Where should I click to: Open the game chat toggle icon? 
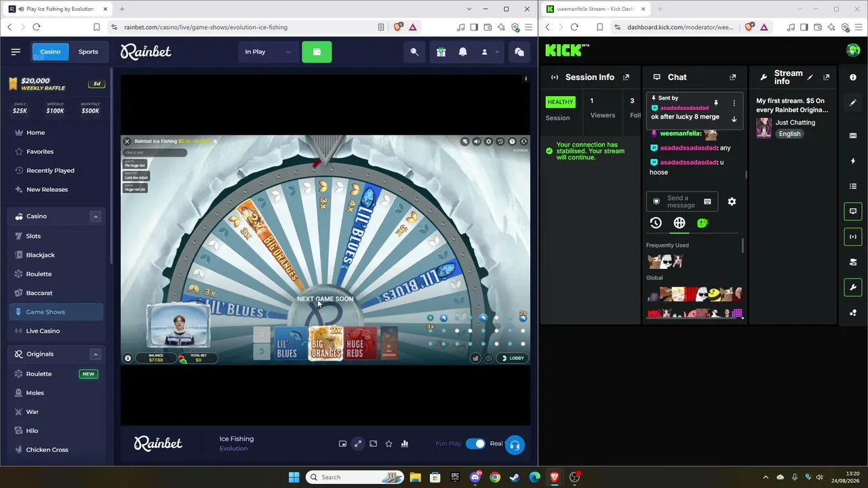[465, 142]
